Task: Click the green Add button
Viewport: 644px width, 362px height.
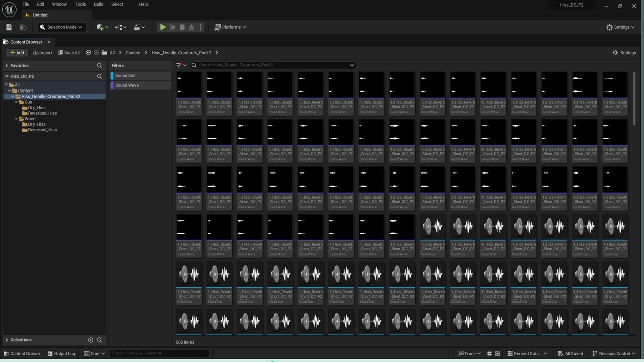Action: pos(17,53)
